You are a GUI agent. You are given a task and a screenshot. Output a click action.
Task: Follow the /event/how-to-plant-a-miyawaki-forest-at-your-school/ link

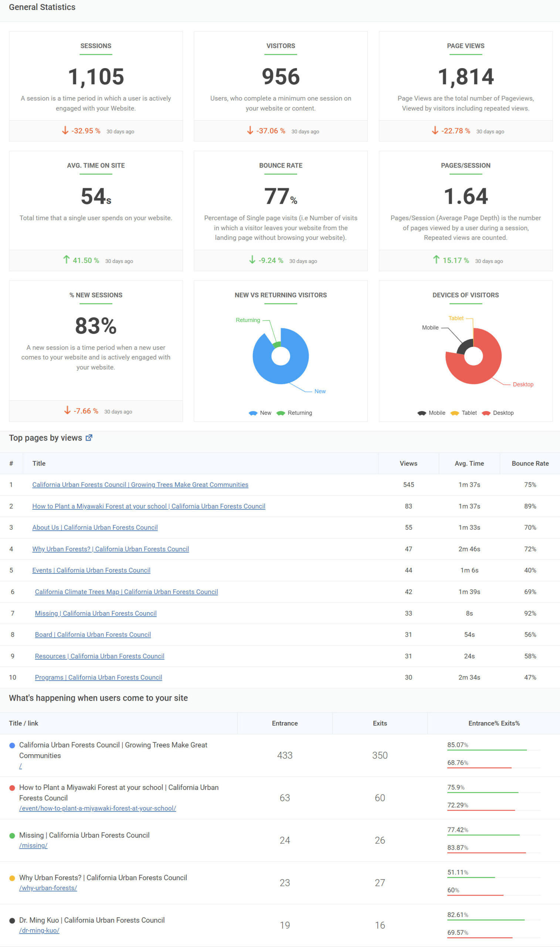[x=97, y=808]
